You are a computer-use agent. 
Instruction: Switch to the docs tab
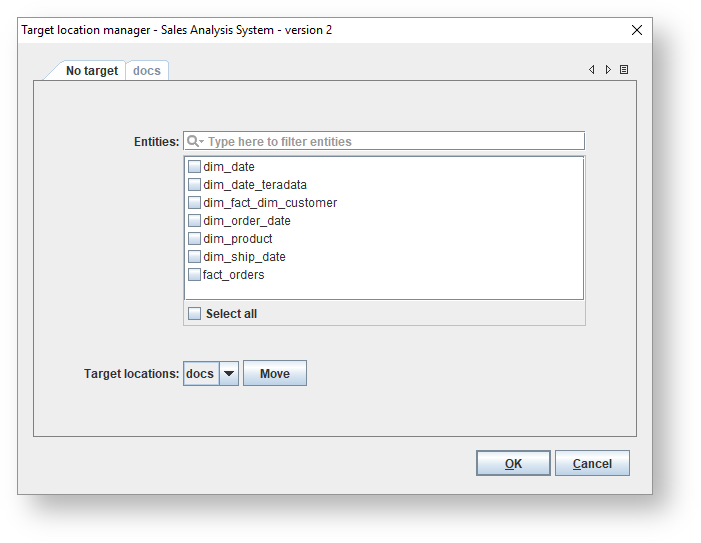[147, 71]
